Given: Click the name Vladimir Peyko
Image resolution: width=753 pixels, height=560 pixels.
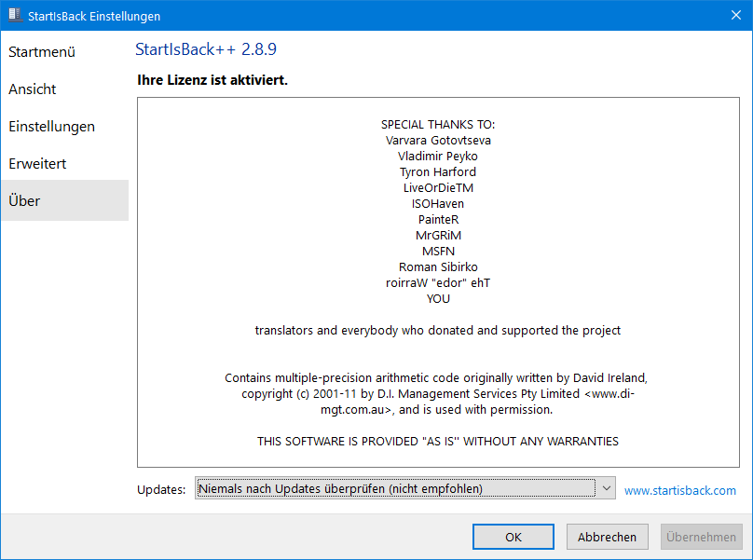Looking at the screenshot, I should tap(438, 157).
